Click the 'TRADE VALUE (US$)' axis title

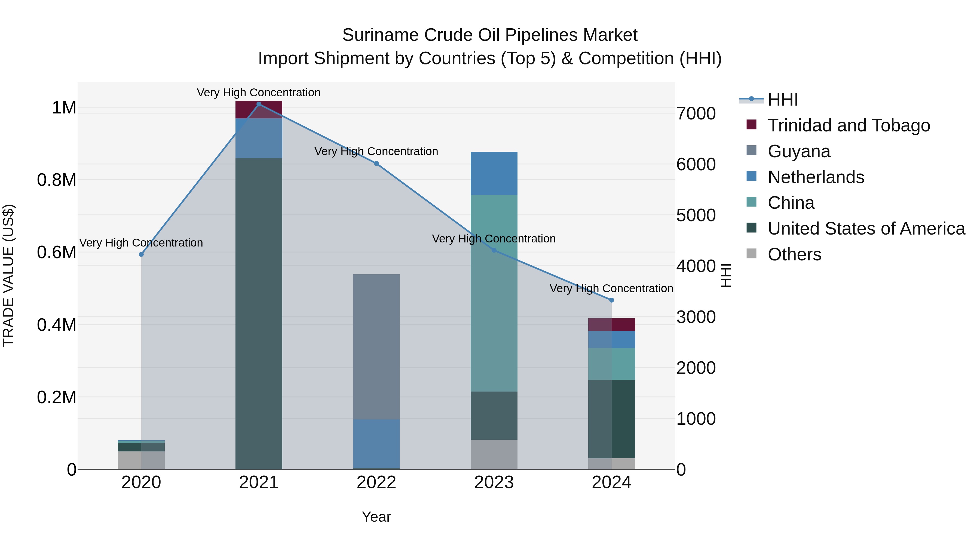(8, 275)
